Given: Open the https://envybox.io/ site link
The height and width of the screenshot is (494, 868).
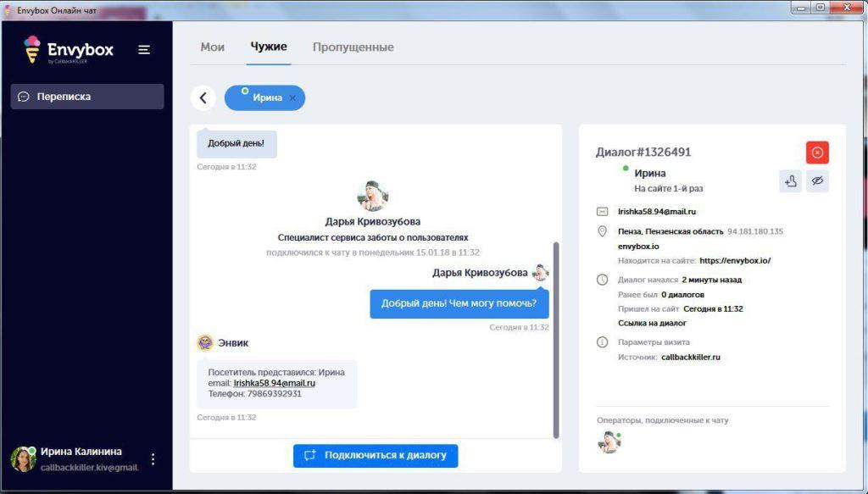Looking at the screenshot, I should [735, 260].
